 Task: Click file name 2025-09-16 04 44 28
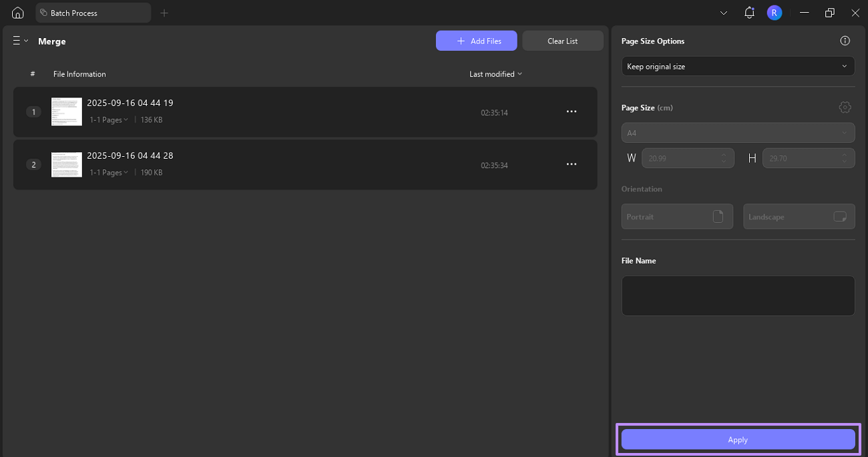130,155
